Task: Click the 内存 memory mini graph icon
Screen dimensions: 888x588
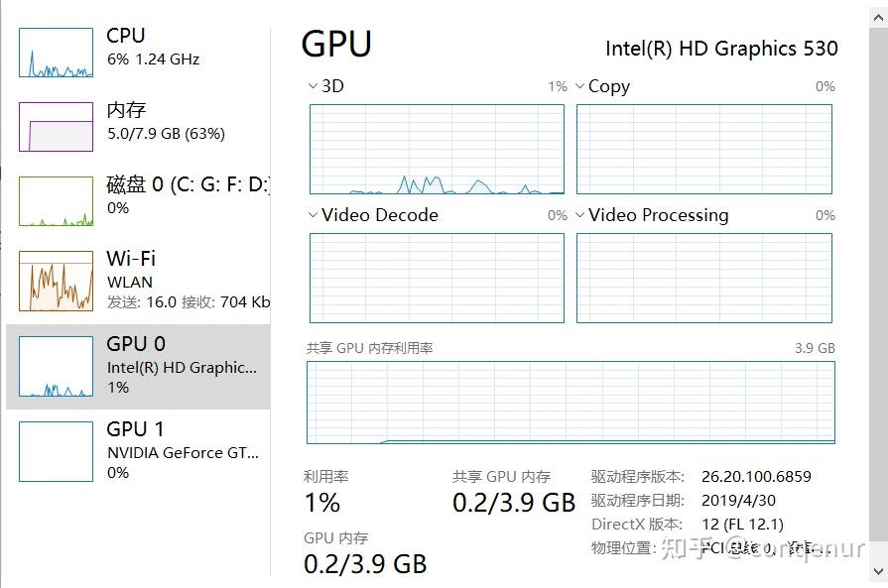Action: 55,126
